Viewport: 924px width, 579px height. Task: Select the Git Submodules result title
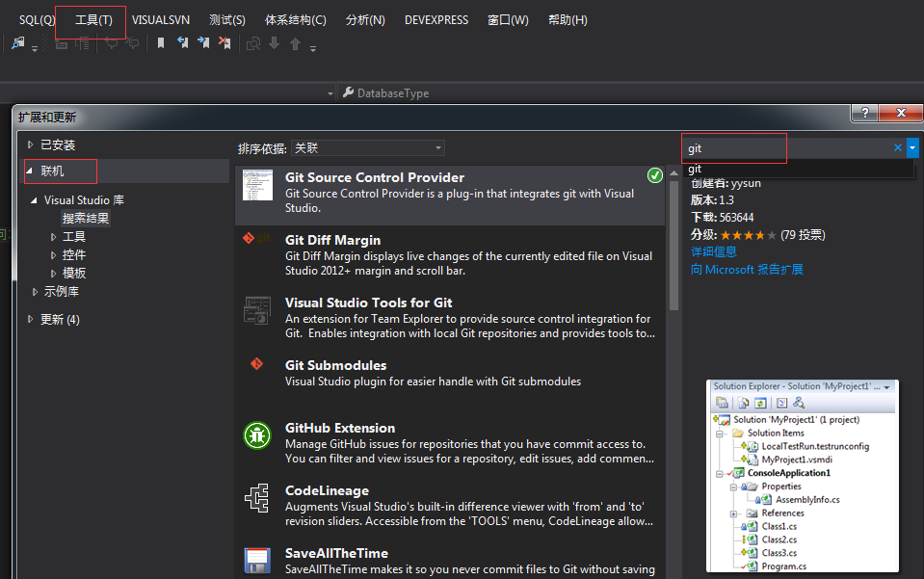tap(336, 365)
